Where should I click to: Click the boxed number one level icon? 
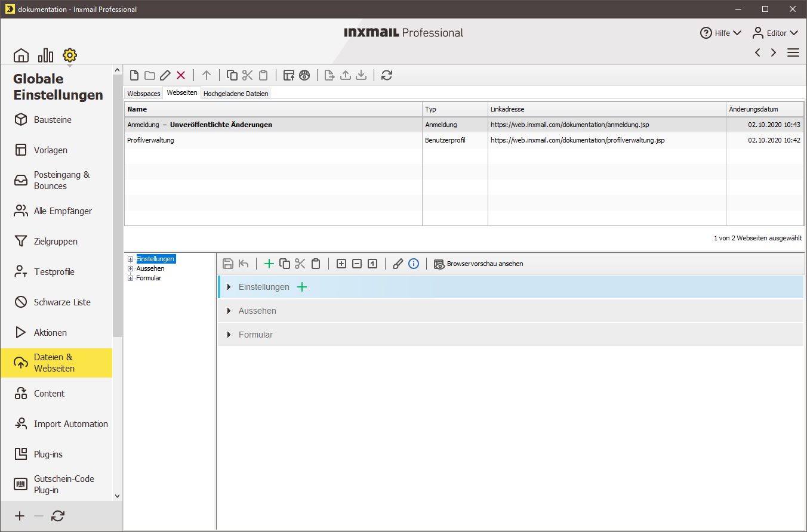click(372, 264)
